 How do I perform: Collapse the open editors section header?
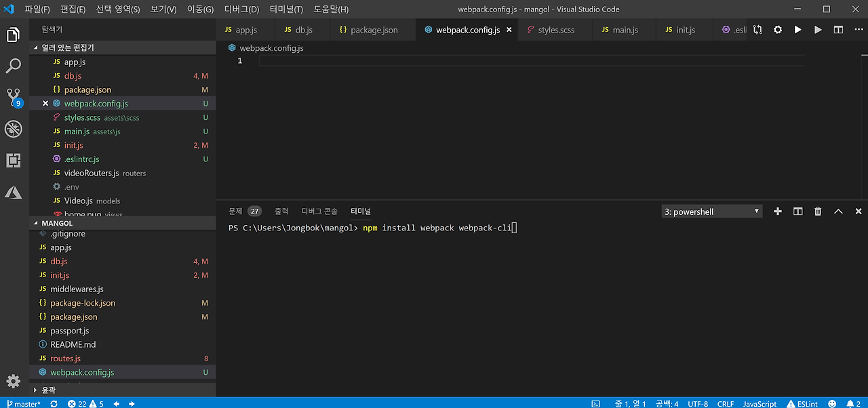(122, 48)
